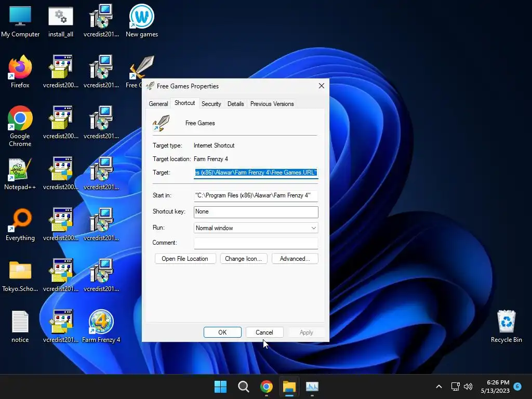Screen dimensions: 532x399
Task: Open the performance monitor taskbar app
Action: 312,387
